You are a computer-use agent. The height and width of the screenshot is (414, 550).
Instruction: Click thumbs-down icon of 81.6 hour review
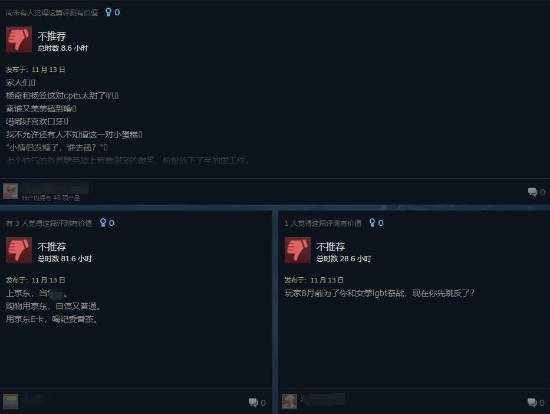pos(19,250)
